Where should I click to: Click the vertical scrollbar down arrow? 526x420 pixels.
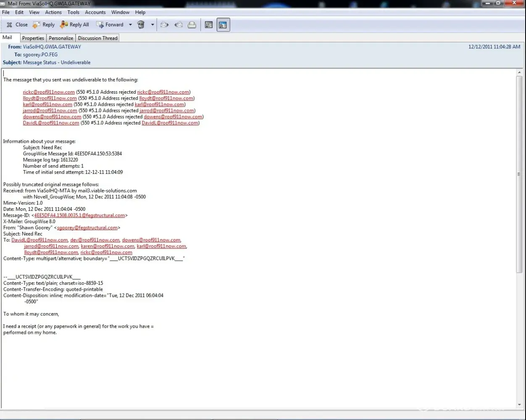(x=519, y=405)
